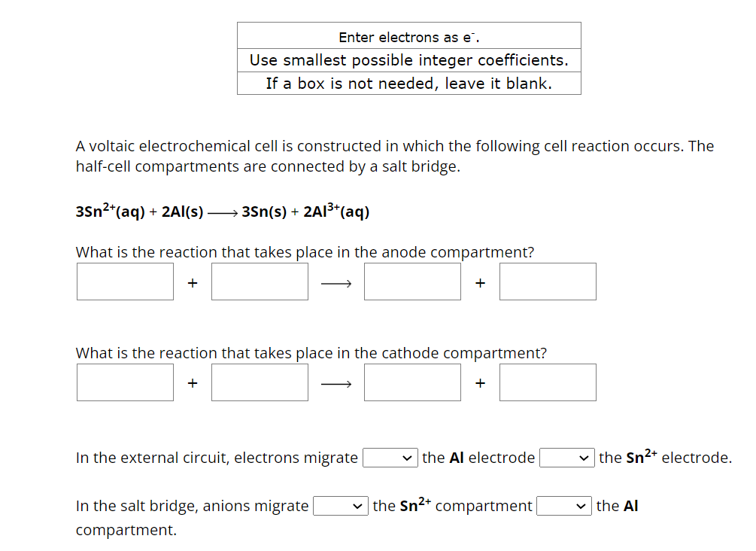Click the cathode compartment question text
The width and height of the screenshot is (756, 551).
(x=311, y=353)
